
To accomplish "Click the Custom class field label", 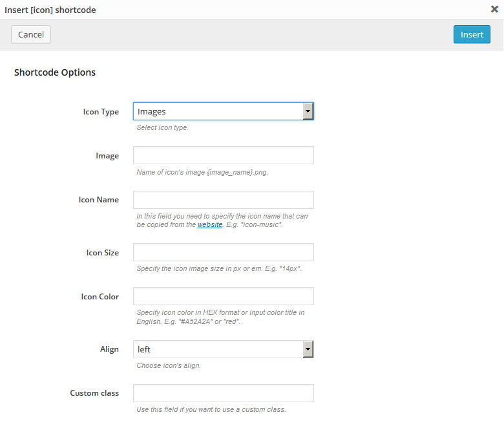I will (94, 393).
